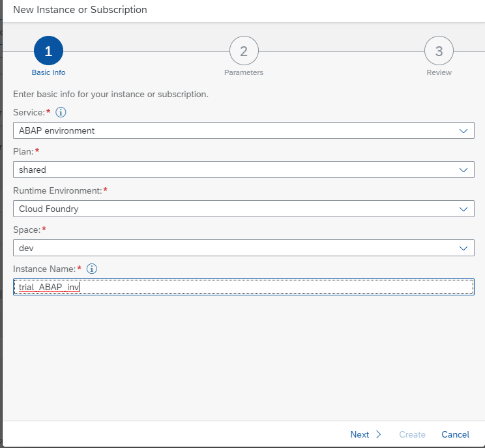Expand the Service dropdown arrow
This screenshot has height=448, width=485.
[463, 131]
